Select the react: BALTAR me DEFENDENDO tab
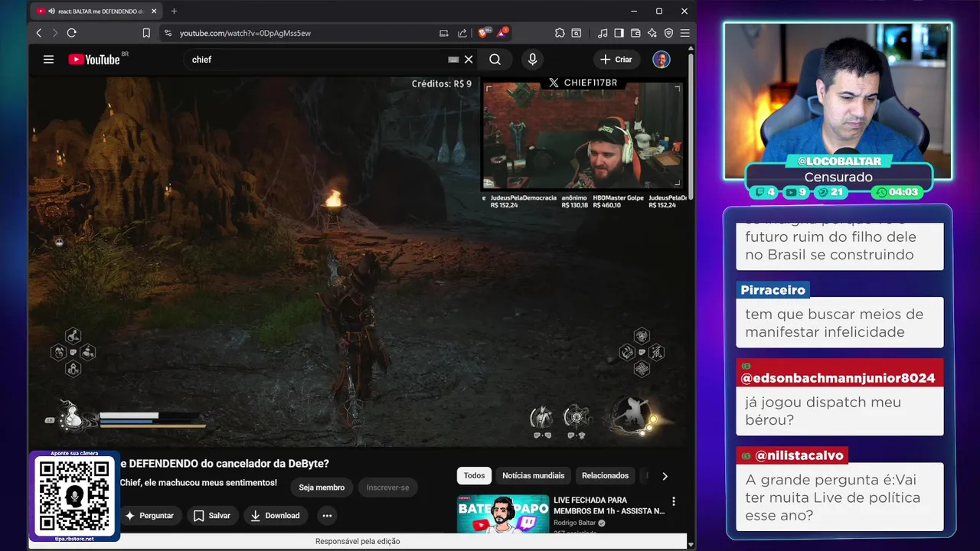The width and height of the screenshot is (980, 551). 96,11
